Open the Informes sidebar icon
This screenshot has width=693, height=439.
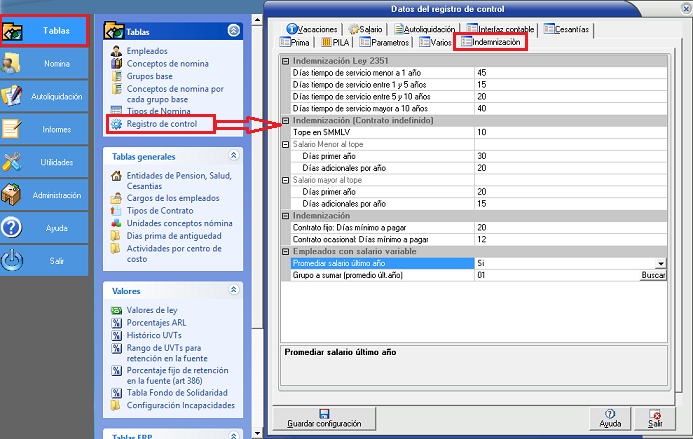[x=13, y=129]
